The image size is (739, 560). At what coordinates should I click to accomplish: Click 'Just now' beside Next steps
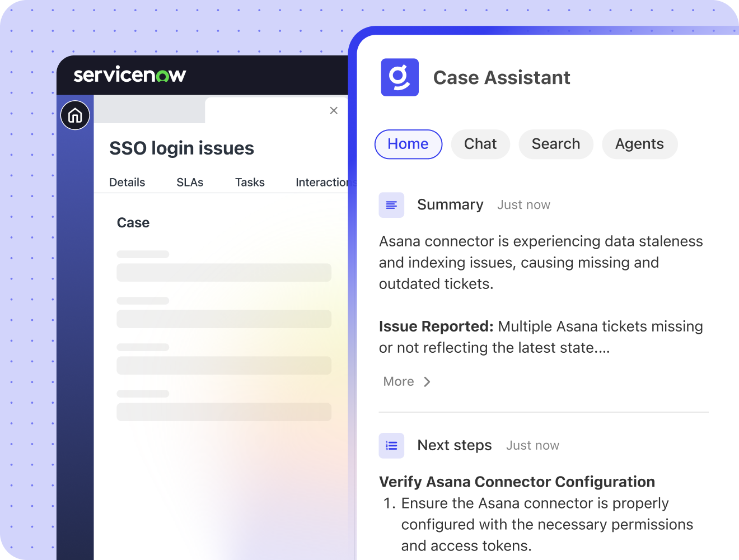click(532, 446)
